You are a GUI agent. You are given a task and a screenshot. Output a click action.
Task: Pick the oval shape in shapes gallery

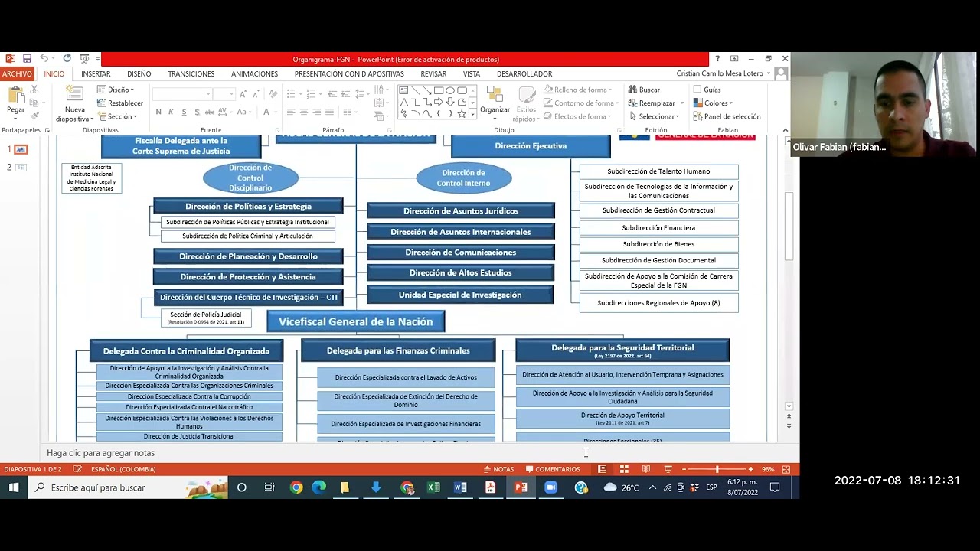coord(450,90)
